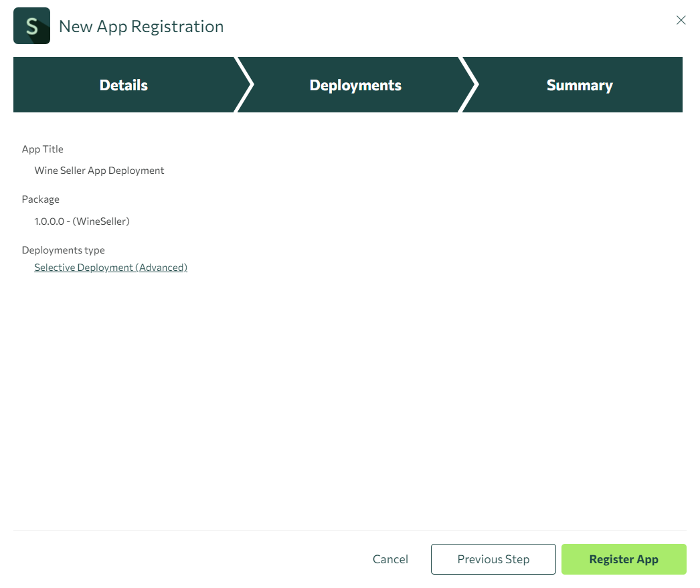Select the green Salesforce-style app badge
The height and width of the screenshot is (588, 700).
pos(31,25)
